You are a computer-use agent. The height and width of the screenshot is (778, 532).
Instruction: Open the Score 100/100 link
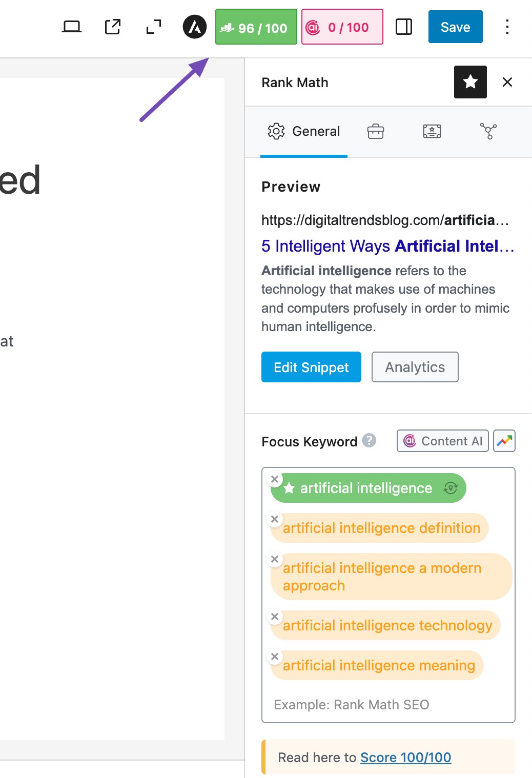405,757
